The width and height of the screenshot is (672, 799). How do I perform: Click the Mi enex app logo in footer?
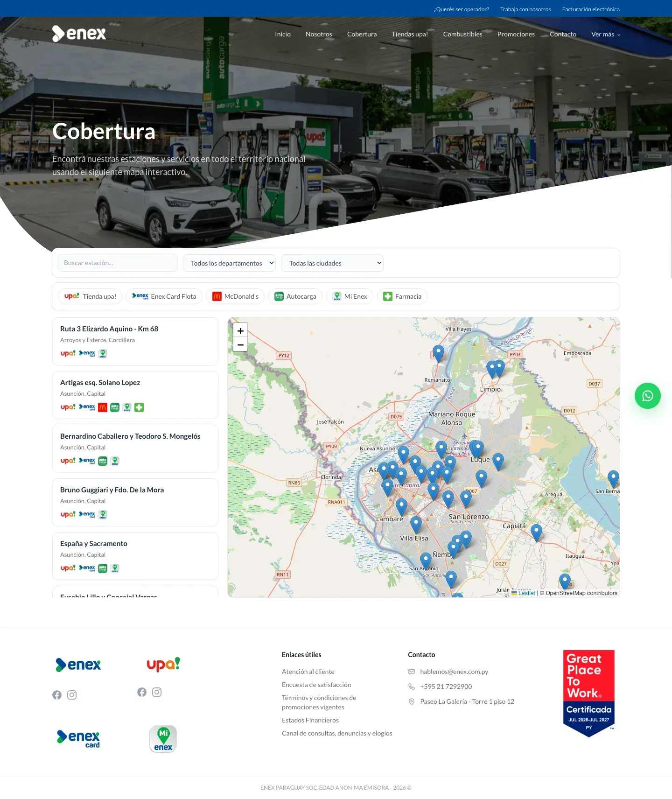(163, 739)
